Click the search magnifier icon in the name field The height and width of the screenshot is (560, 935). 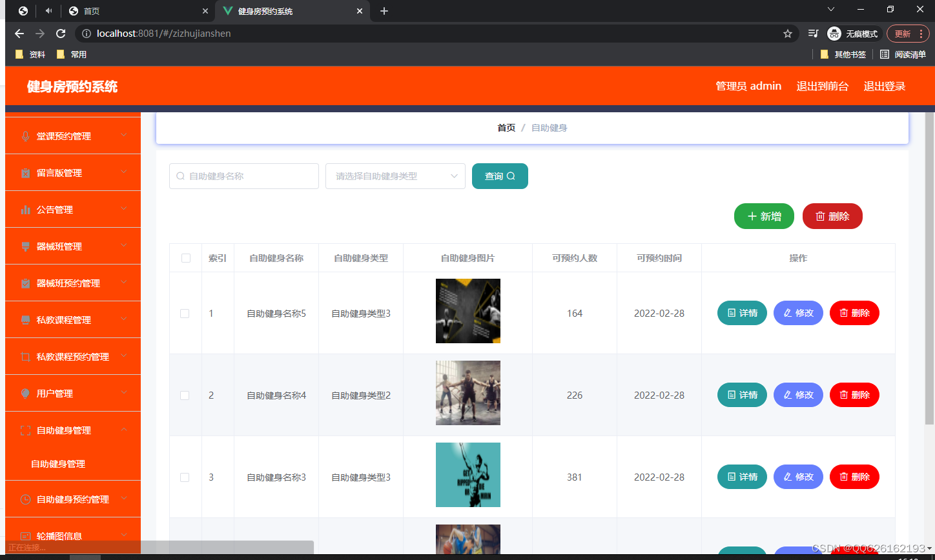pyautogui.click(x=181, y=176)
